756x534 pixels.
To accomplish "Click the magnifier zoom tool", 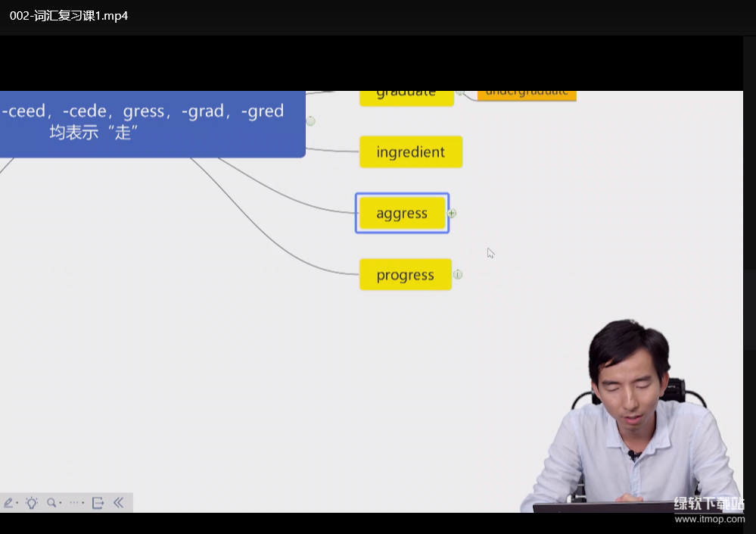I will point(51,503).
